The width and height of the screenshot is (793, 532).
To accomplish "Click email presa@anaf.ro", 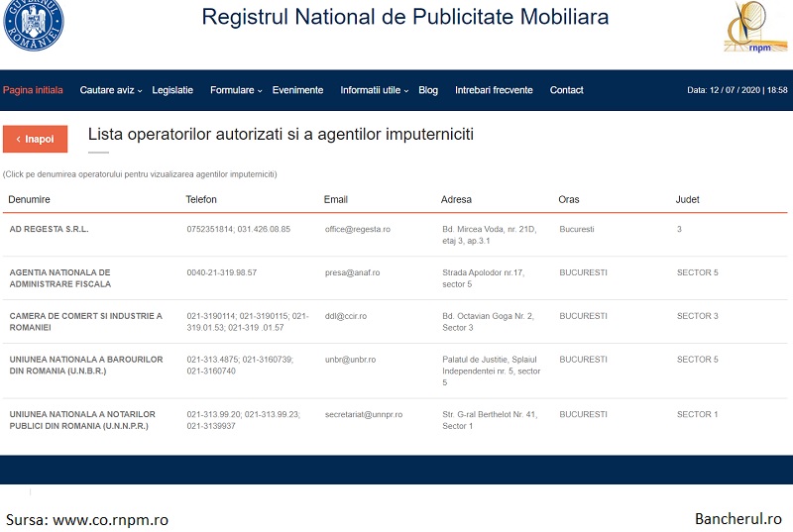I will tap(352, 272).
